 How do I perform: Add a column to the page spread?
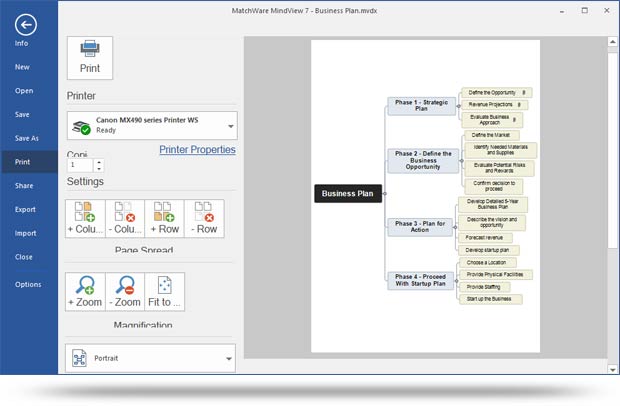(x=85, y=219)
